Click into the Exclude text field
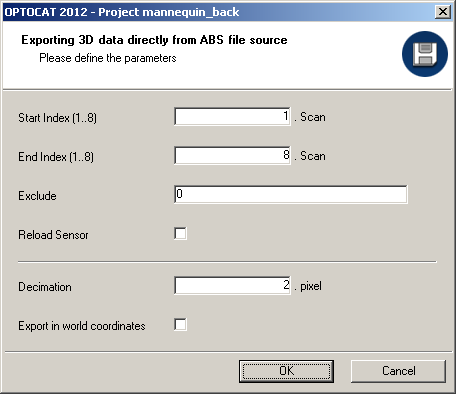The height and width of the screenshot is (394, 456). coord(291,194)
